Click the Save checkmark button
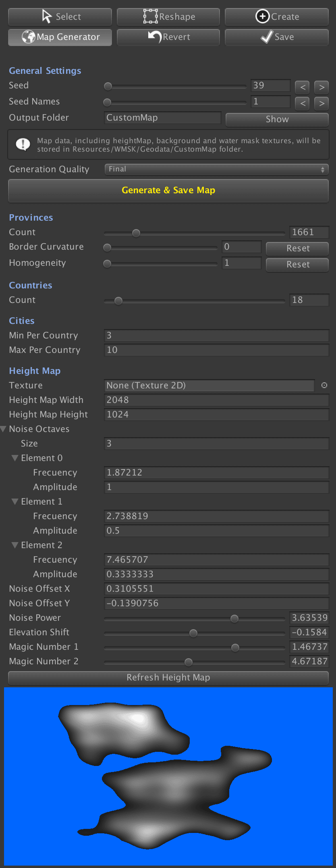336x868 pixels. pos(277,37)
